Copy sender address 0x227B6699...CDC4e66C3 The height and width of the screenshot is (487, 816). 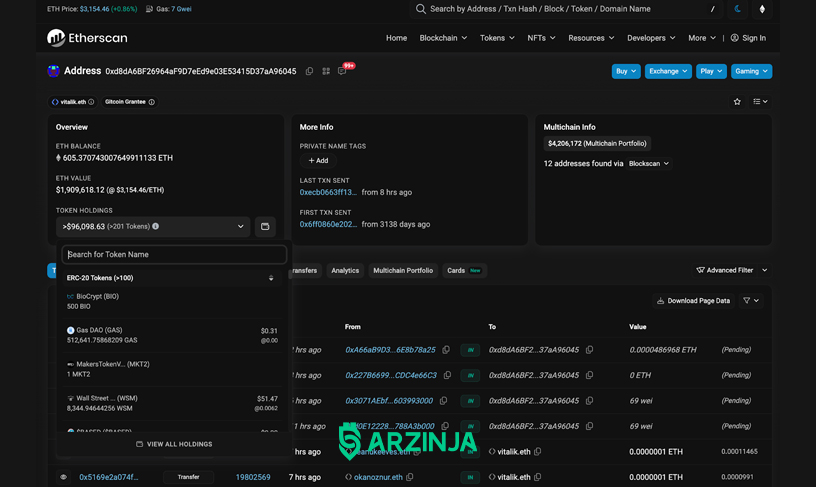point(447,375)
